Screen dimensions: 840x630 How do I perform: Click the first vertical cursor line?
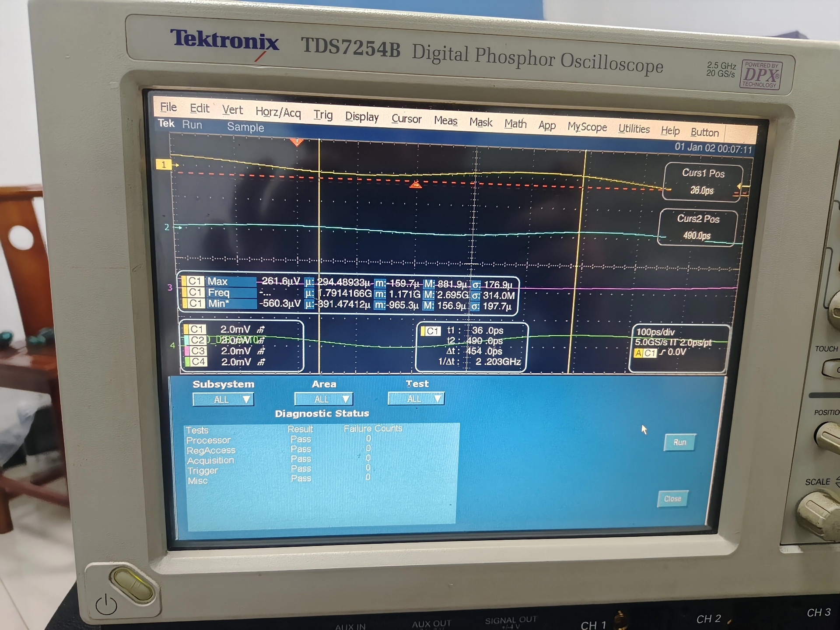pos(319,256)
